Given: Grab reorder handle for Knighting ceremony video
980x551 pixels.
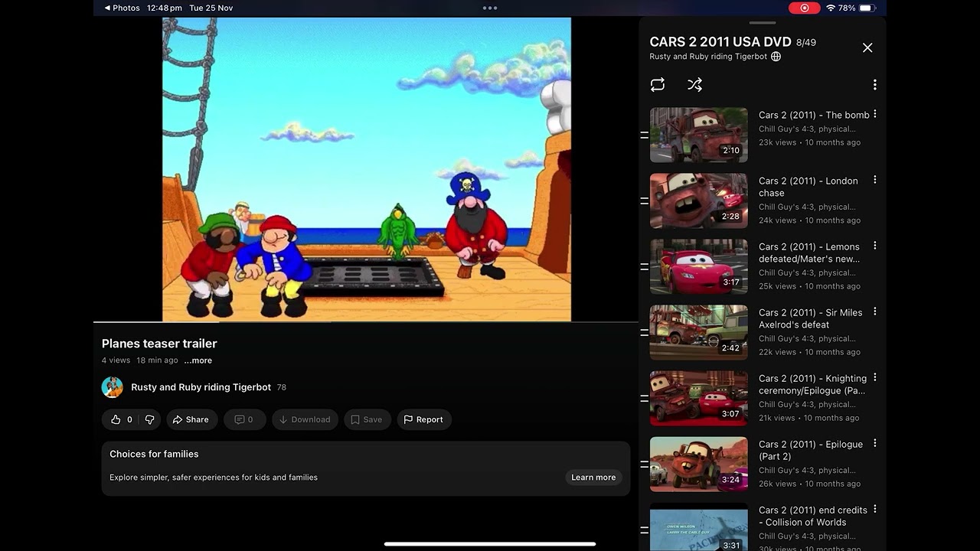Looking at the screenshot, I should [x=644, y=398].
